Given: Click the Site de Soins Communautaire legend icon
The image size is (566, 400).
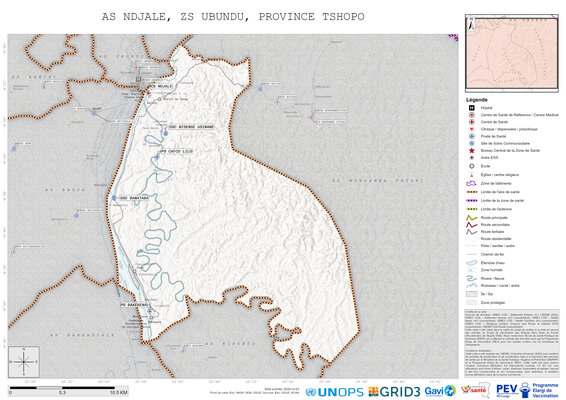Looking at the screenshot, I should [x=471, y=143].
